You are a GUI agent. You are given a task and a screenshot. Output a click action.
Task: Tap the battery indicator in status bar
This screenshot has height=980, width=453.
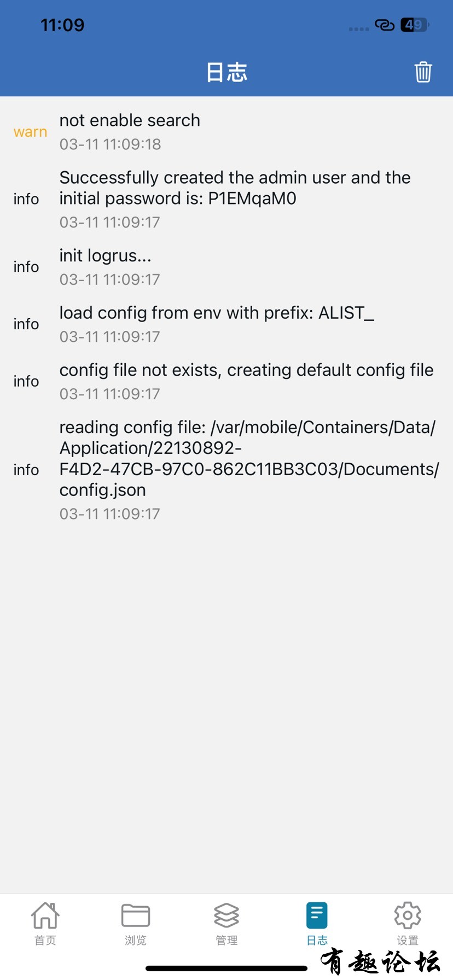[x=414, y=25]
